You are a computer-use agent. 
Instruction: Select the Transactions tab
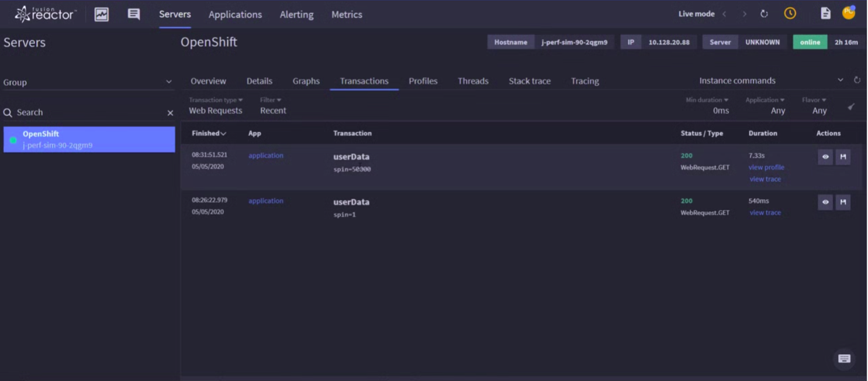tap(364, 81)
